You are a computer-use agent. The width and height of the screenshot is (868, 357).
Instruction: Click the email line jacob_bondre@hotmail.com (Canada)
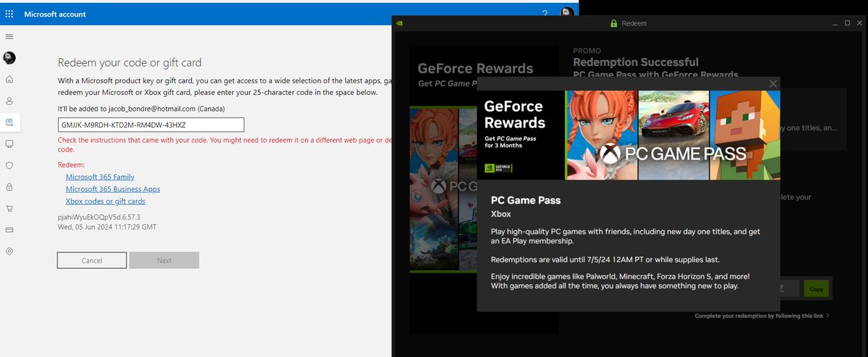(141, 108)
